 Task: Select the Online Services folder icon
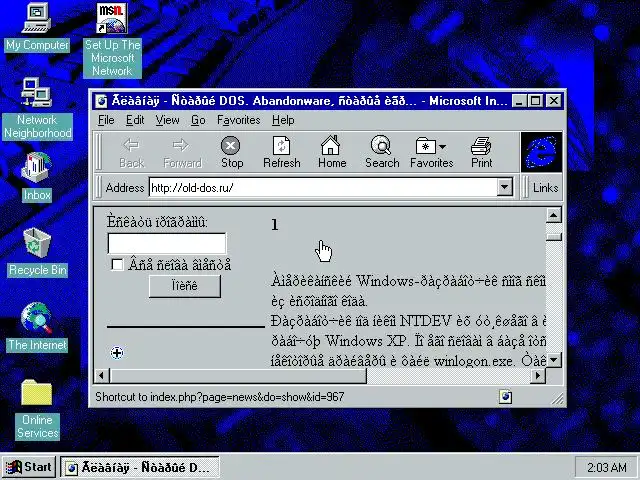(37, 409)
